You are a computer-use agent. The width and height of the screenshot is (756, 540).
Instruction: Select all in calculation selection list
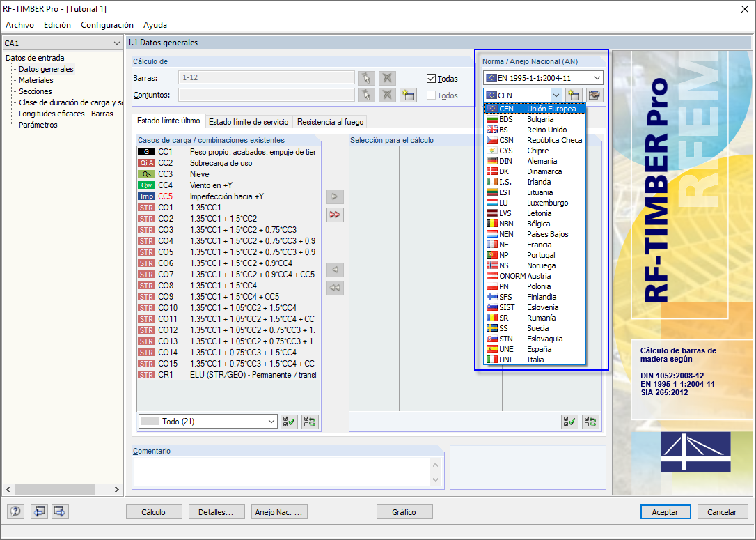(x=570, y=422)
